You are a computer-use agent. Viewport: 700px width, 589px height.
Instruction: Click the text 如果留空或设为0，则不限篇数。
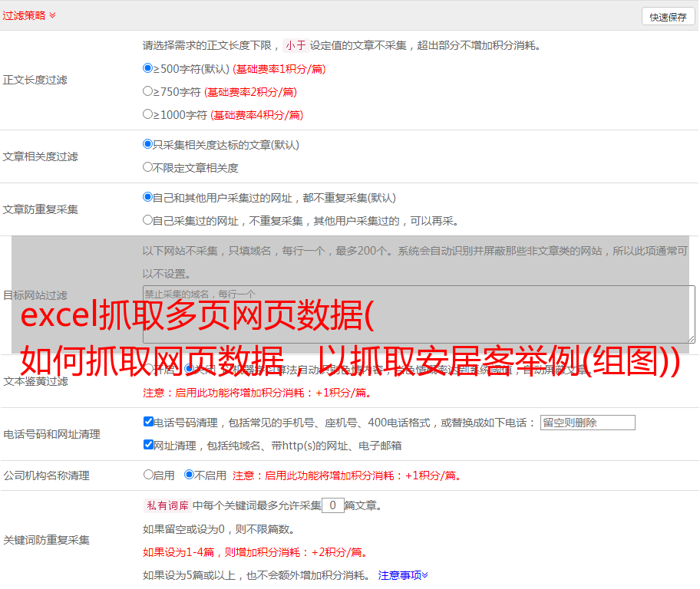[x=219, y=529]
